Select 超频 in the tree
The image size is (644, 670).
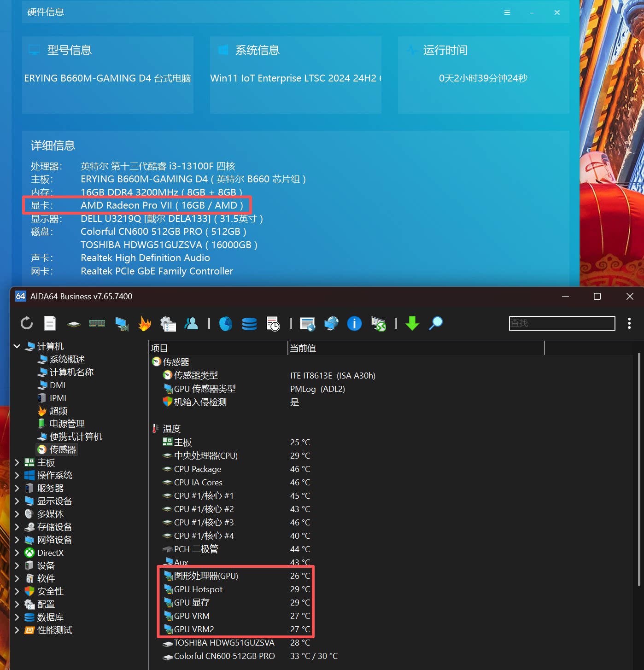point(59,411)
